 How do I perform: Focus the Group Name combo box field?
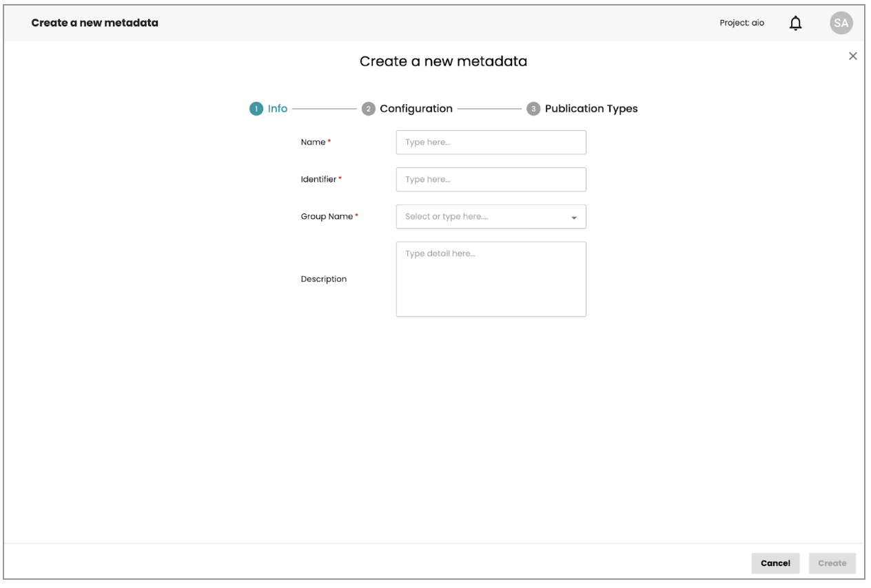[482, 216]
